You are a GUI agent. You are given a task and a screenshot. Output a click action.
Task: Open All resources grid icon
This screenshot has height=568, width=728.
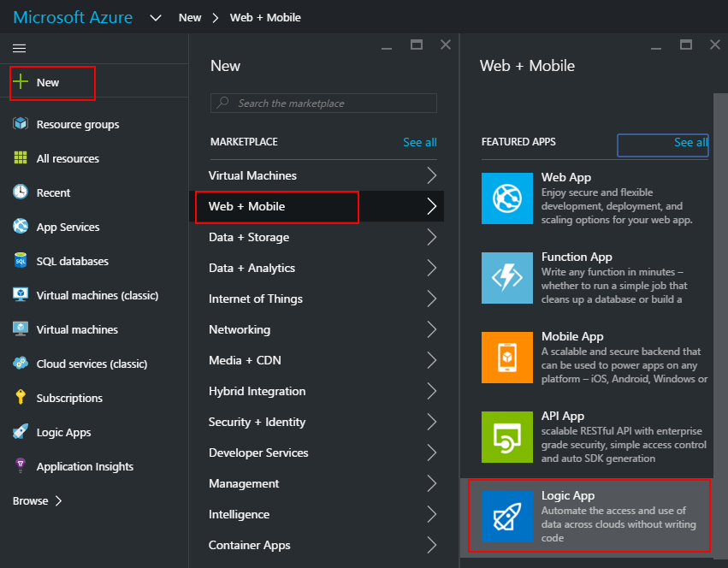(21, 158)
